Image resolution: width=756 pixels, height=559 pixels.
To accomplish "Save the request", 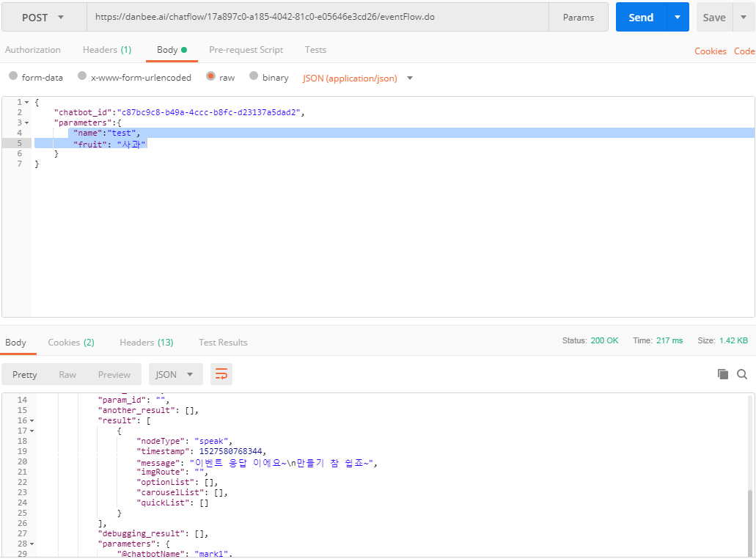I will 714,18.
